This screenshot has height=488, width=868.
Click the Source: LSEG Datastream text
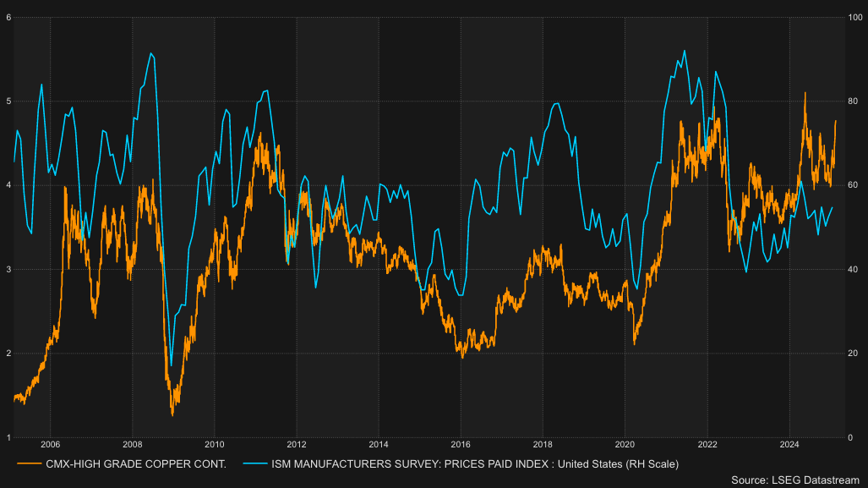point(795,480)
